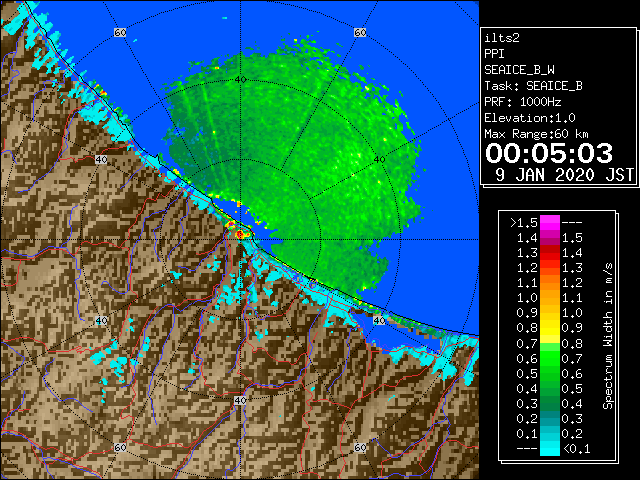Click the 'SEAICE_B_W' product name
This screenshot has height=480, width=640.
(x=519, y=70)
